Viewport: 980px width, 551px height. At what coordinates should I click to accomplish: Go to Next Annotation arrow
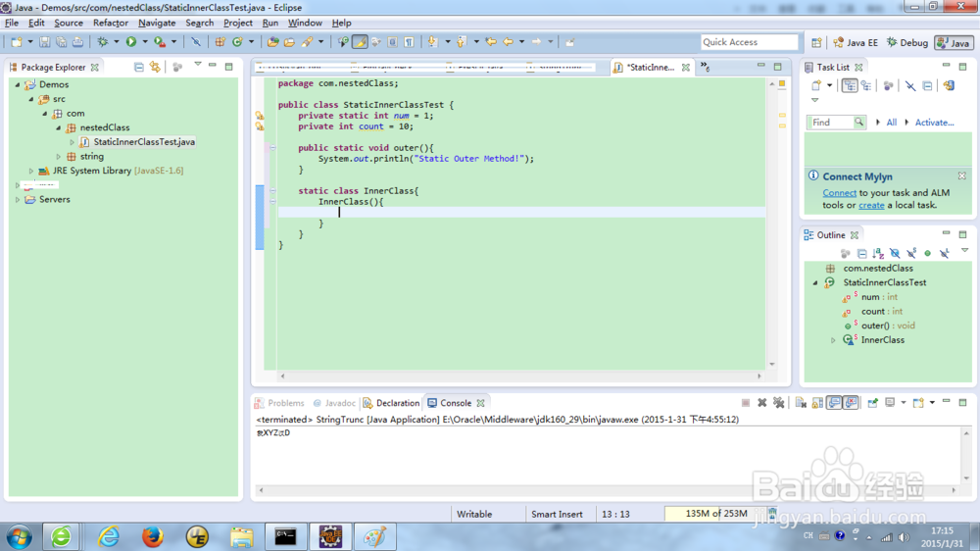(432, 42)
